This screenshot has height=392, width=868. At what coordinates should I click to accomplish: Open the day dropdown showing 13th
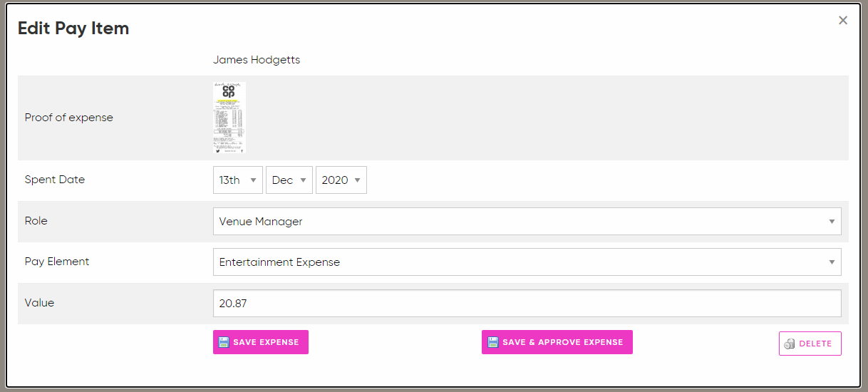pyautogui.click(x=238, y=180)
